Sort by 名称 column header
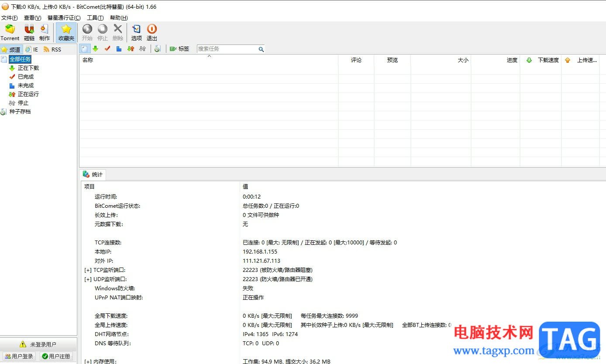Image resolution: width=606 pixels, height=364 pixels. click(x=209, y=60)
